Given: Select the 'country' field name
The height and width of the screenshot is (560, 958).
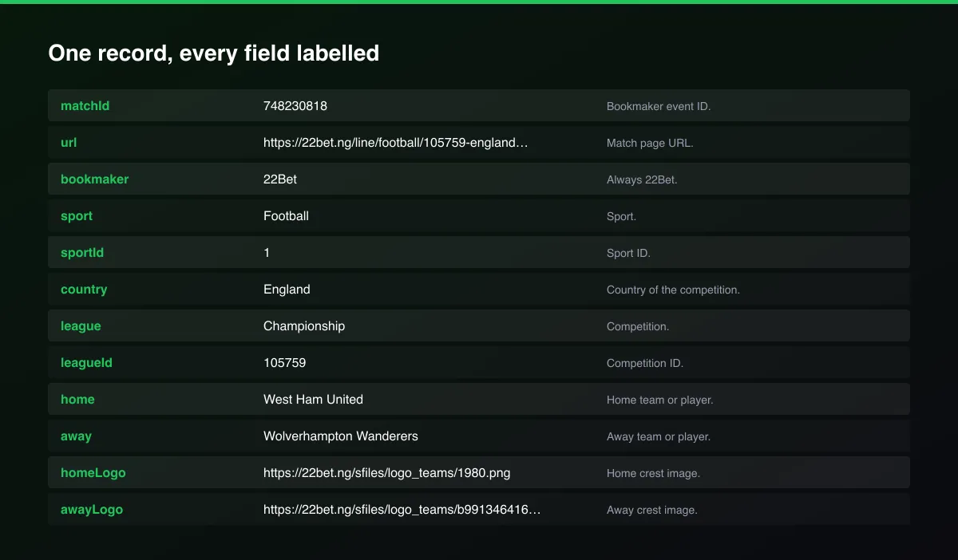Looking at the screenshot, I should click(84, 289).
